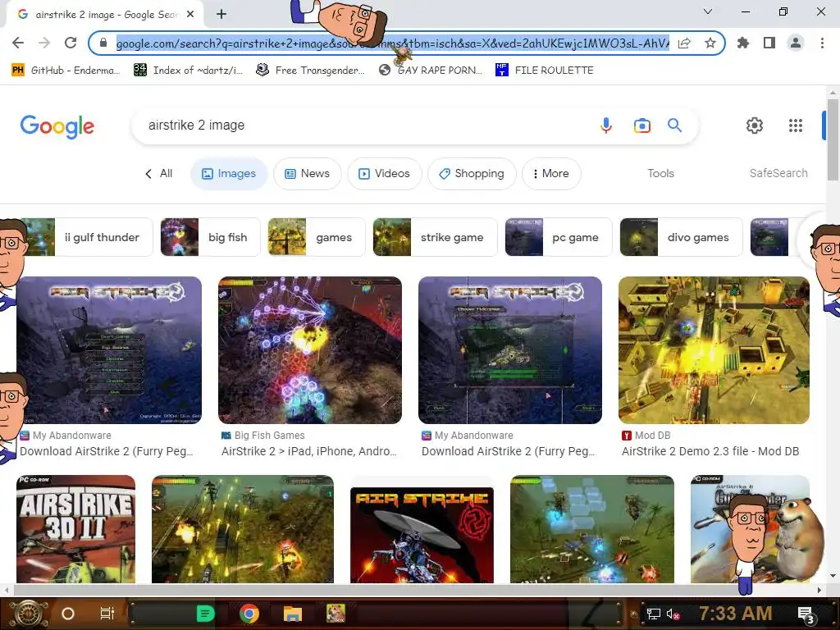Open the red Air Strike 2 helicopter thumbnail
Screen dimensions: 840x630
[x=422, y=535]
